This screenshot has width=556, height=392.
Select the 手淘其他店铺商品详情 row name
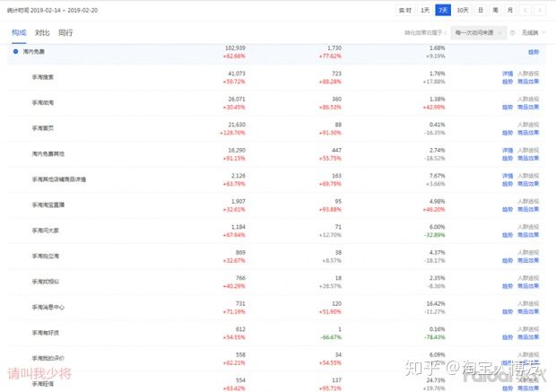59,179
